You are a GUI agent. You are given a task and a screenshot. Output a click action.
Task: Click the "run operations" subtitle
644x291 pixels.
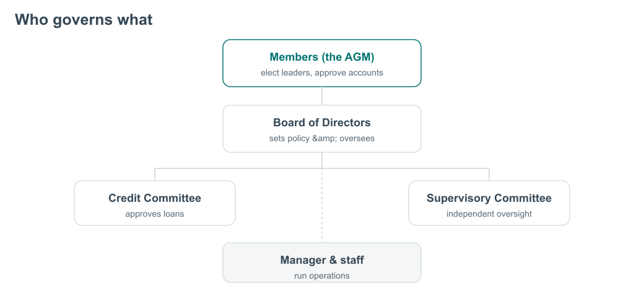(322, 276)
